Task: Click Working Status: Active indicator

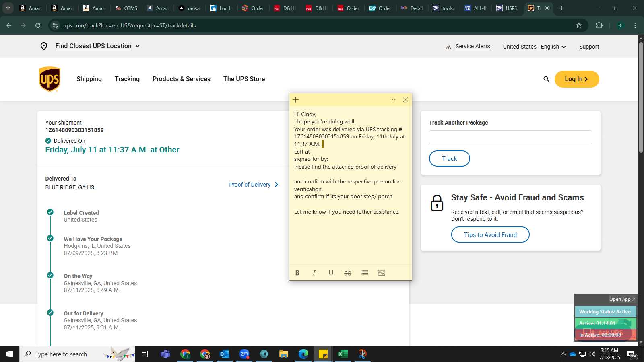Action: [x=605, y=312]
